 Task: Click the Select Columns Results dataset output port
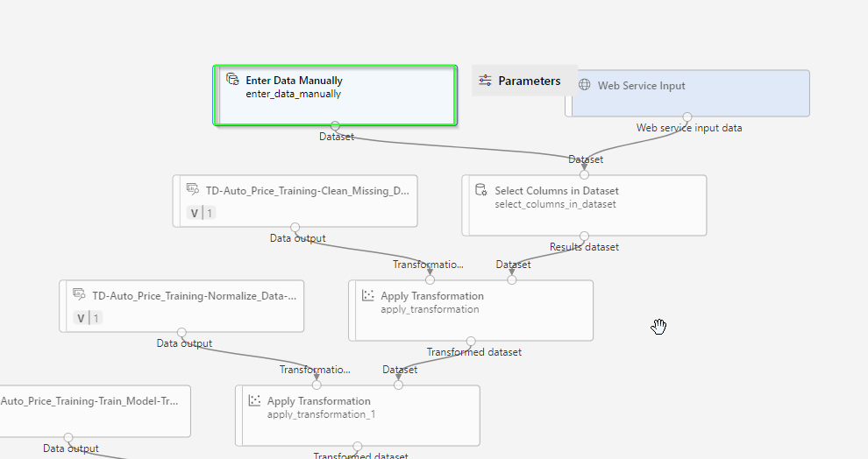click(x=584, y=236)
